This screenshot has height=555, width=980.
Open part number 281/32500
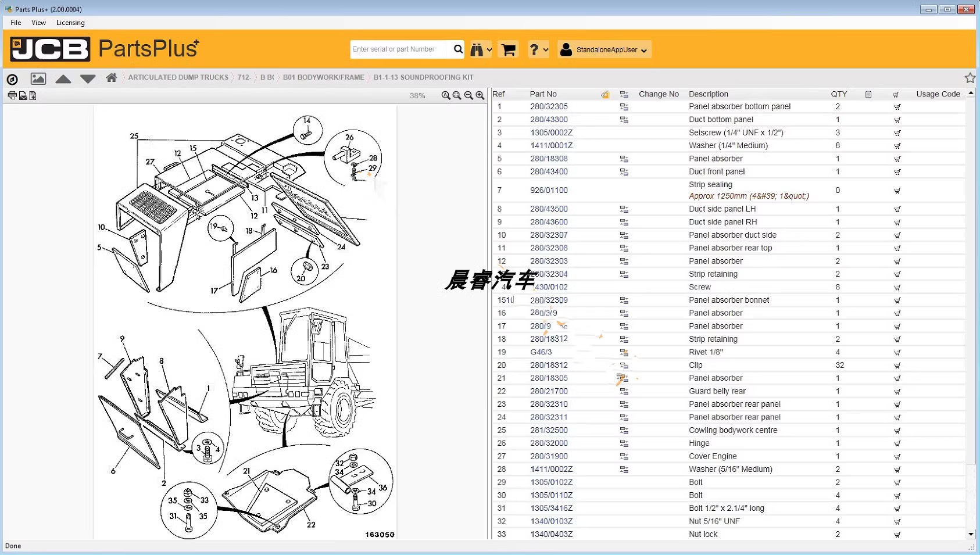(549, 431)
